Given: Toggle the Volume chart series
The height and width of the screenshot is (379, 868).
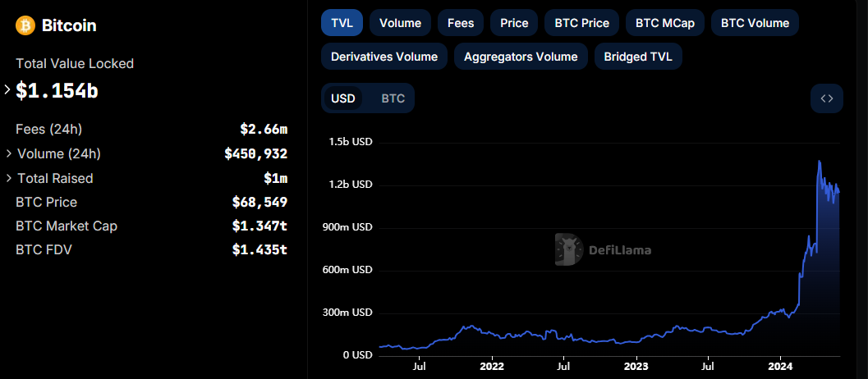Looking at the screenshot, I should pyautogui.click(x=400, y=23).
